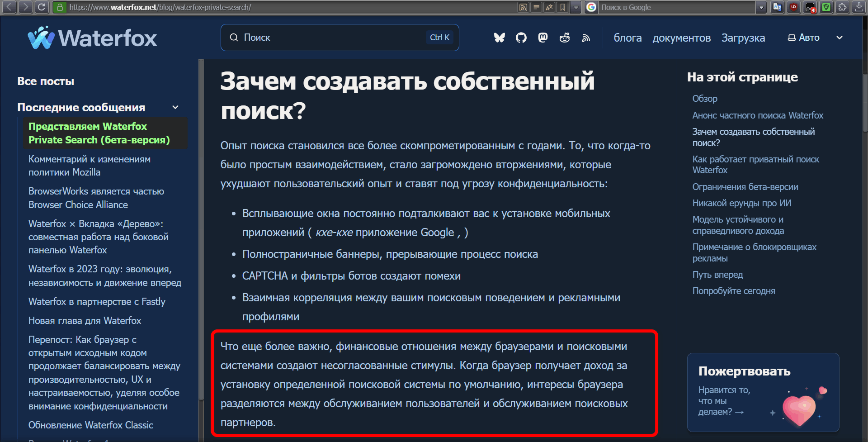Open Обновление Waterfox Classic post

click(x=91, y=425)
